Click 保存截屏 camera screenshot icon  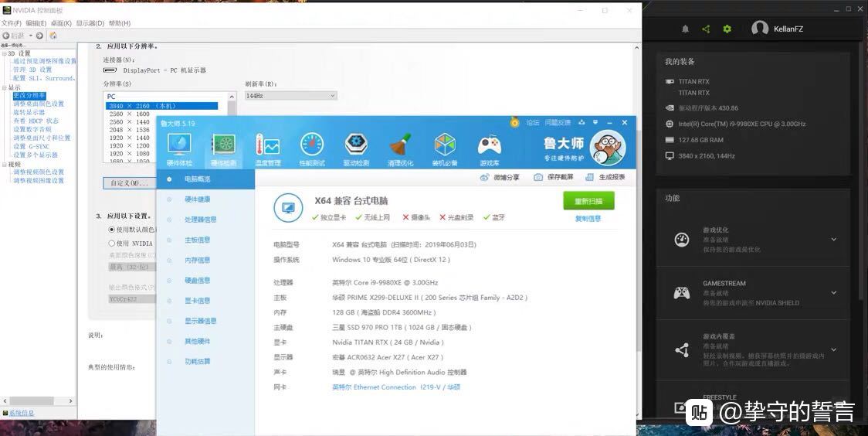pos(538,177)
